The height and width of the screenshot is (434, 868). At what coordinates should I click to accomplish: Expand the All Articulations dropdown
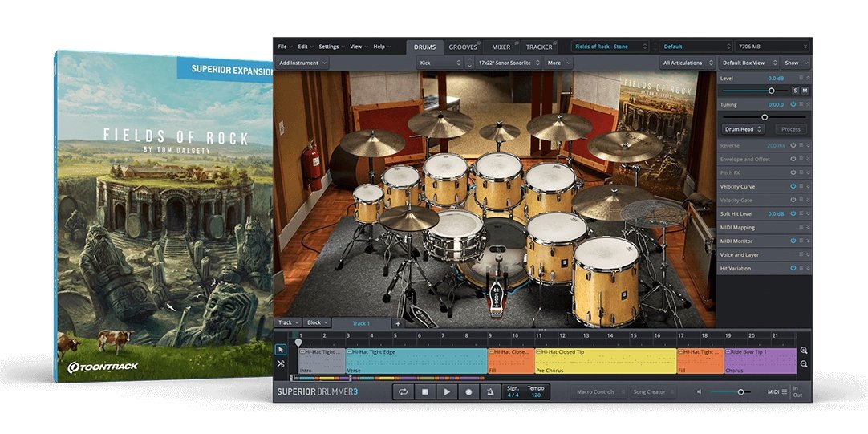(x=687, y=63)
